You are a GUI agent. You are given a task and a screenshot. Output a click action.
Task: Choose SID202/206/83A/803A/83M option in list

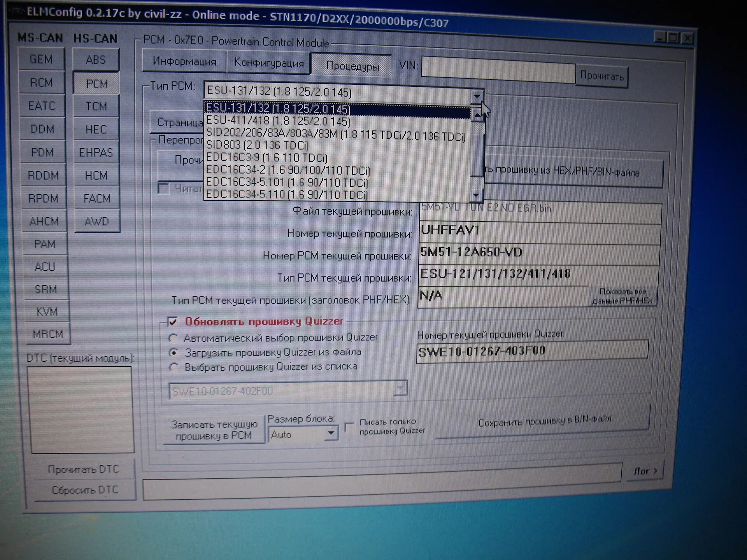coord(337,135)
